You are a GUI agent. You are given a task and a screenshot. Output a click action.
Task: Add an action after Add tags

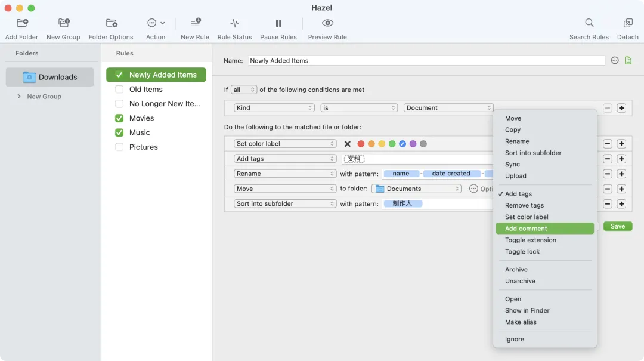621,159
